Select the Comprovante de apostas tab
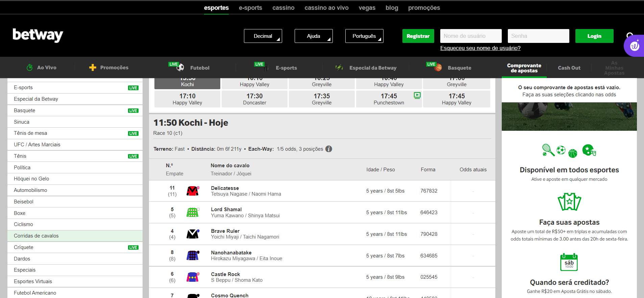This screenshot has width=644, height=298. (x=524, y=68)
